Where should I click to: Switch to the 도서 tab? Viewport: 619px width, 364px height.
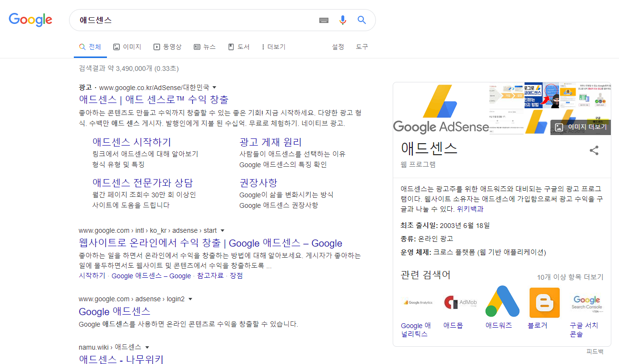pos(239,47)
